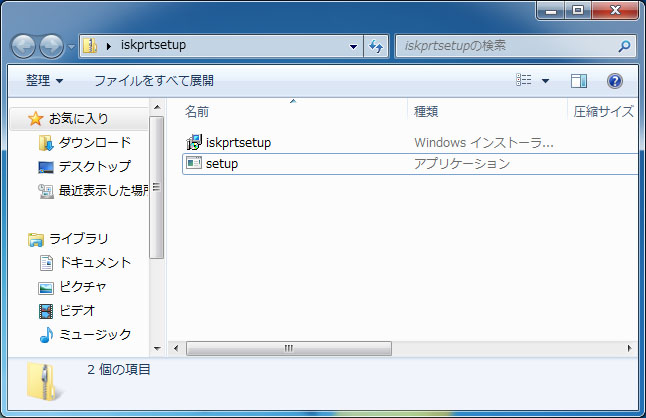Expand the recent pages dropdown arrow
Screen dimensions: 646x418
click(x=72, y=46)
